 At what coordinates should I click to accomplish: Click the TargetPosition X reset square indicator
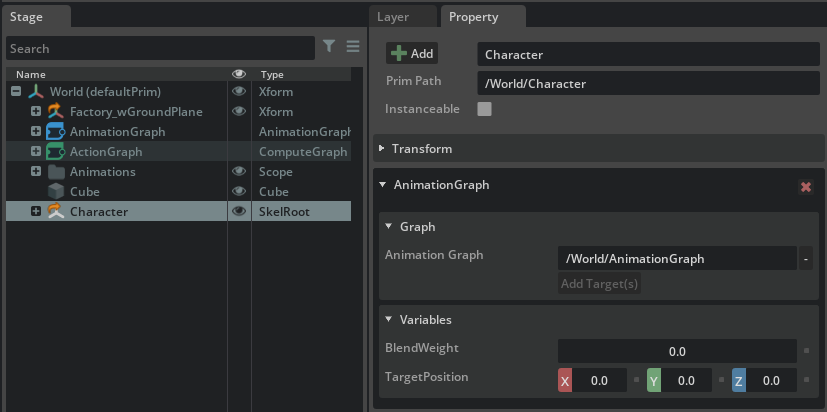click(x=636, y=380)
